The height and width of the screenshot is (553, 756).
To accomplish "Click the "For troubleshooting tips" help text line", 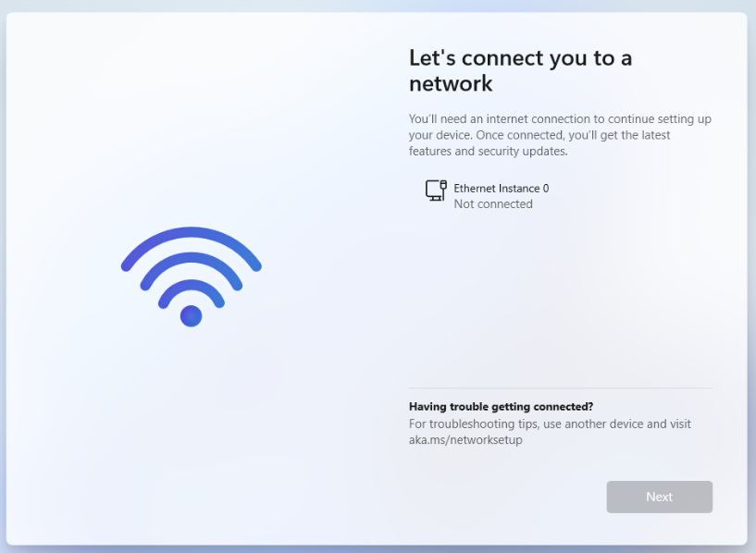I will [x=550, y=424].
